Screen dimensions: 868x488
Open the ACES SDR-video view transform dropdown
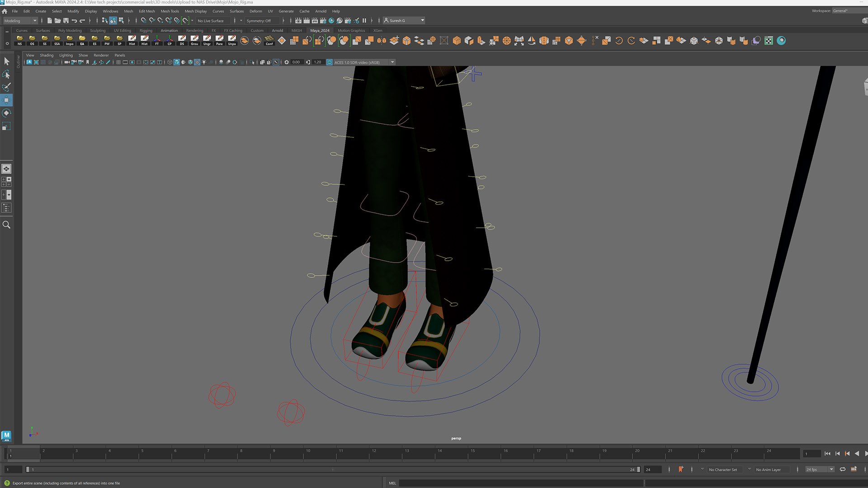coord(364,62)
